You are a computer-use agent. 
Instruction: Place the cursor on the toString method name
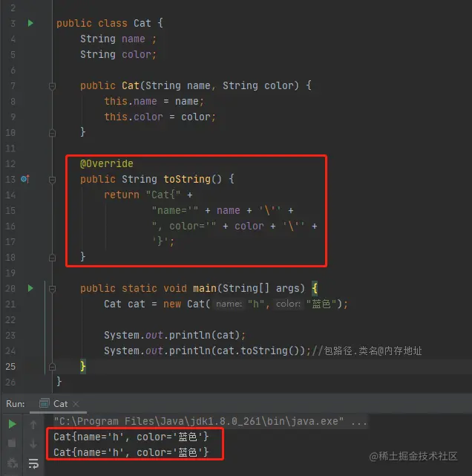click(x=187, y=179)
